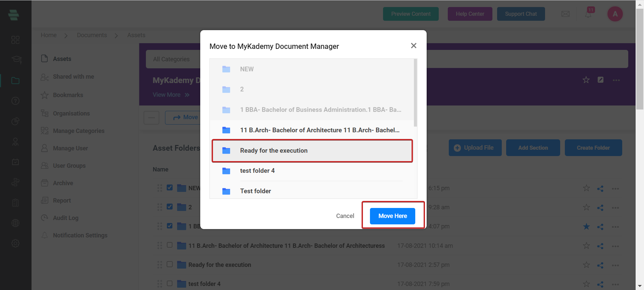Open the user profile sidebar icon
The width and height of the screenshot is (644, 290).
(x=15, y=142)
